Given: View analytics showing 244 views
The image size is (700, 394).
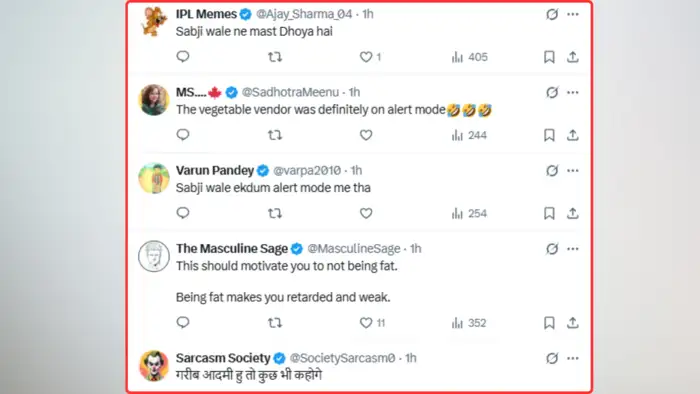Looking at the screenshot, I should pyautogui.click(x=469, y=135).
